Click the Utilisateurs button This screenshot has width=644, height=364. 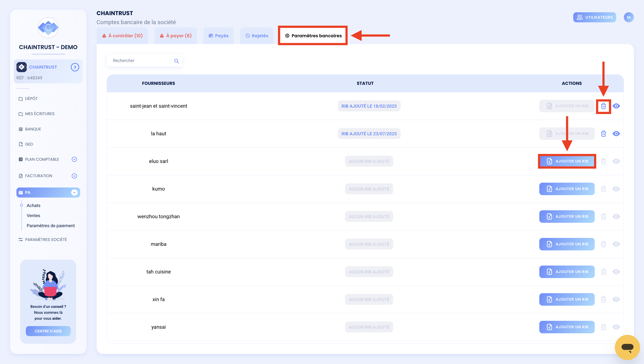point(594,17)
